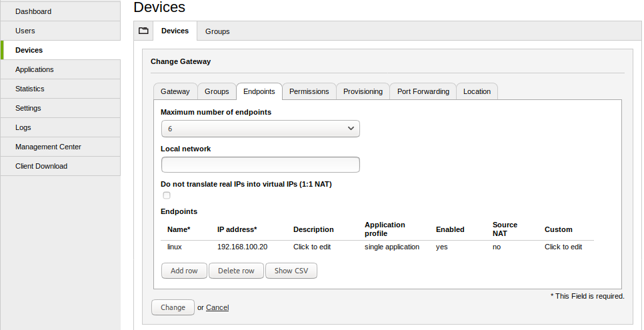Open Dashboard in the sidebar

point(33,11)
